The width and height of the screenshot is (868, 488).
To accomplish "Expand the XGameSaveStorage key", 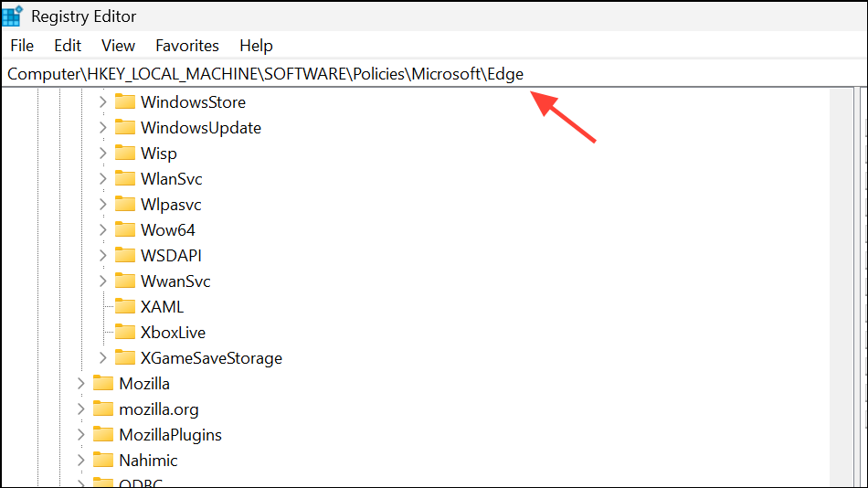I will pyautogui.click(x=102, y=357).
